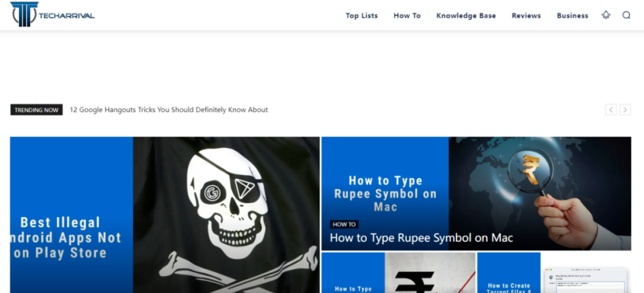Open the How to Type Rupee Symbol on Mac headline link
644x293 pixels.
[421, 238]
